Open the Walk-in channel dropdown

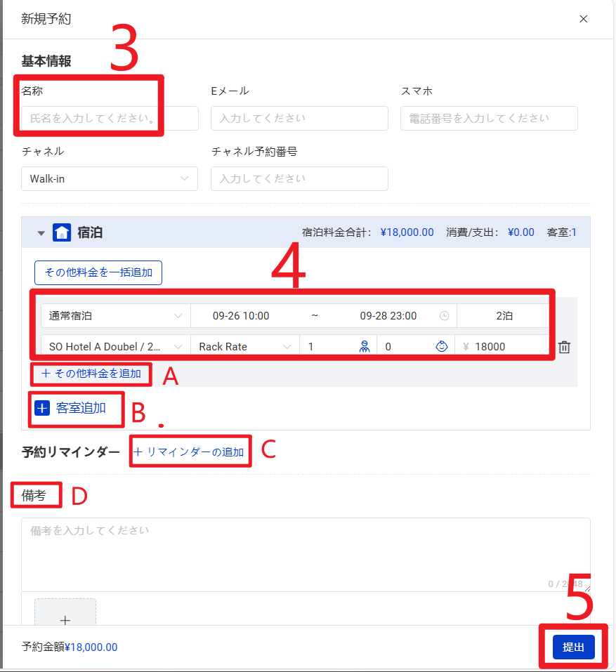[x=110, y=179]
